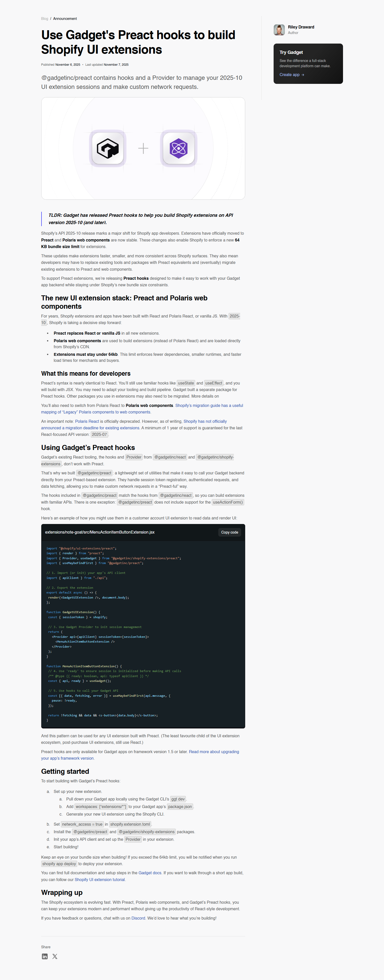This screenshot has height=980, width=384.
Task: Click the hero image of Gadget plus Preact
Action: 143,148
